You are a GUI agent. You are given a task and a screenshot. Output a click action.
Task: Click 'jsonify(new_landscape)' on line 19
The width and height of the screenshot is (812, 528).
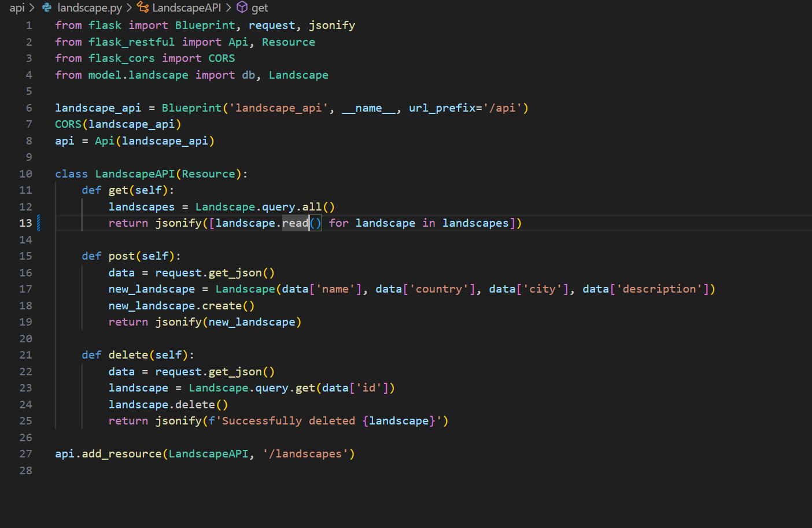(x=228, y=322)
